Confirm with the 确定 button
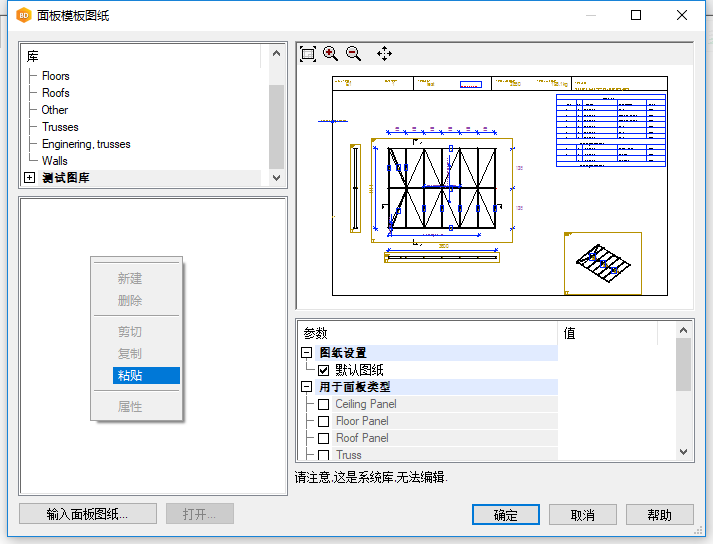Viewport: 713px width, 544px height. pos(506,515)
